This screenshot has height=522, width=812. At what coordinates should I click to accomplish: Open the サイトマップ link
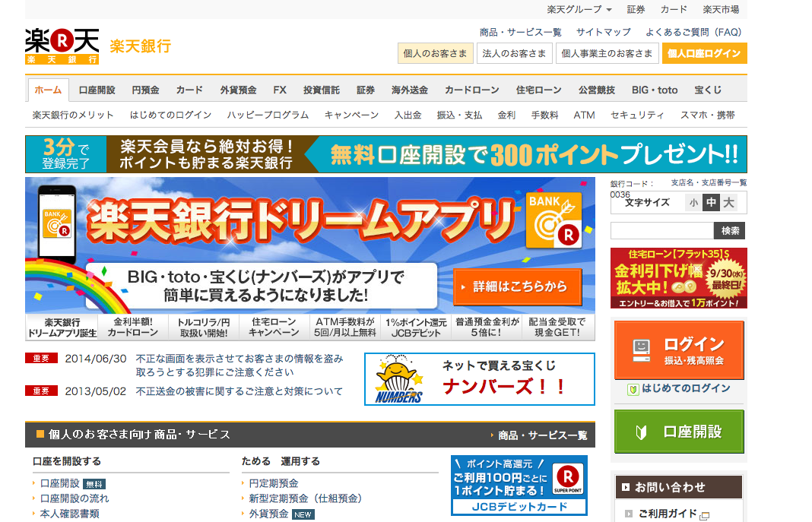point(604,32)
